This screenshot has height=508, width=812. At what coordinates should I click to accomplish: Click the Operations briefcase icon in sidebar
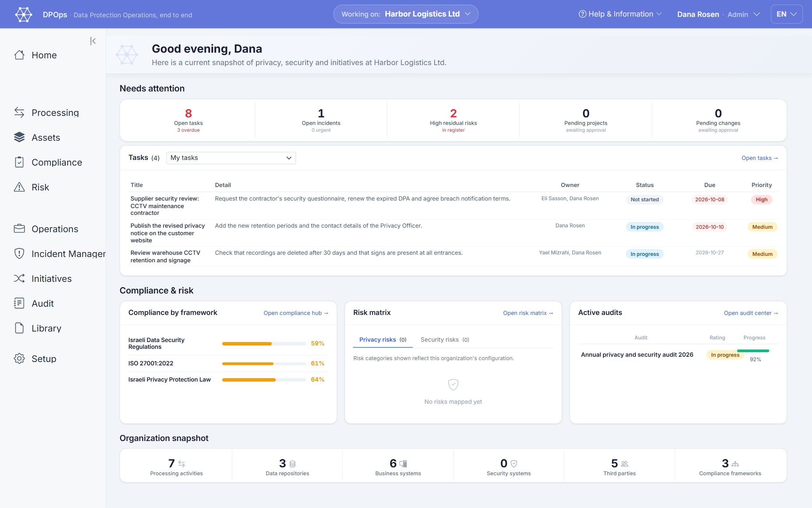tap(19, 228)
